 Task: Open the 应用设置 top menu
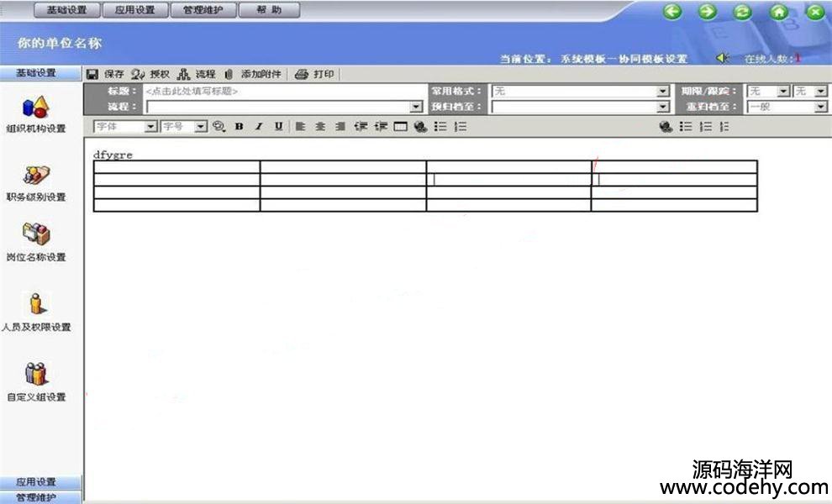(x=134, y=11)
